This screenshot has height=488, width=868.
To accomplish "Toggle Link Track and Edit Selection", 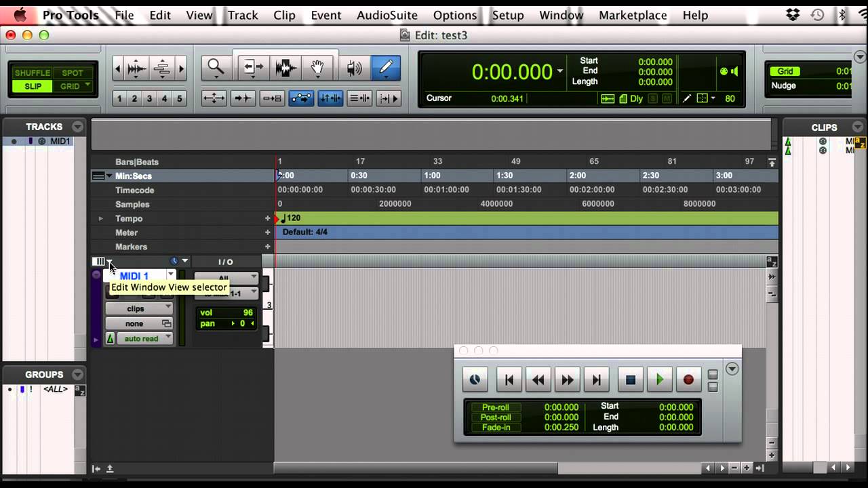I will (x=359, y=98).
